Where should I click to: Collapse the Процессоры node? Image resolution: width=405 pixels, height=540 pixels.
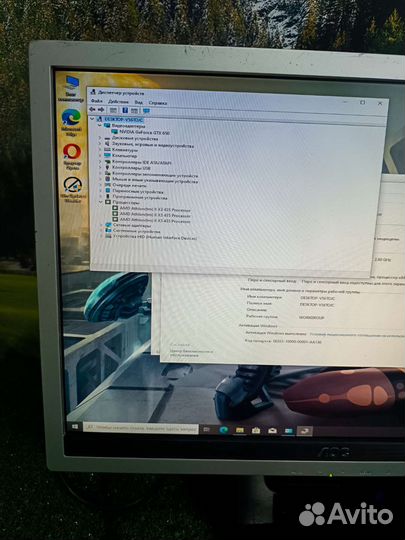[101, 202]
